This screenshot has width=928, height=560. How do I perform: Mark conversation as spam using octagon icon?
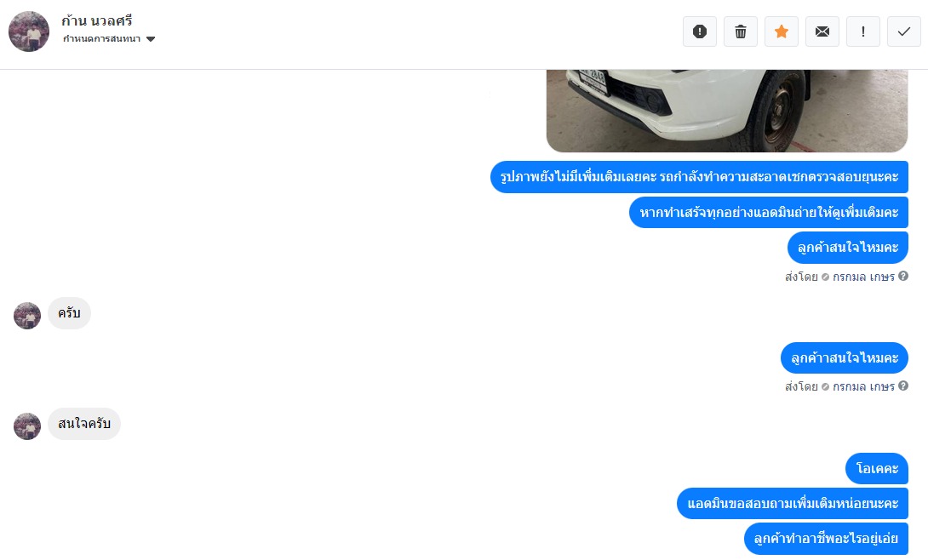click(700, 31)
